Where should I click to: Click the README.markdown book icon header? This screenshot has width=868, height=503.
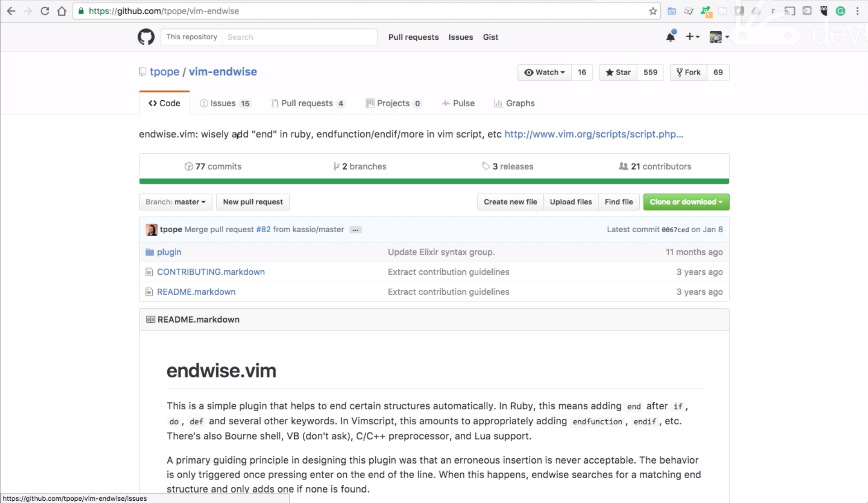(x=151, y=320)
